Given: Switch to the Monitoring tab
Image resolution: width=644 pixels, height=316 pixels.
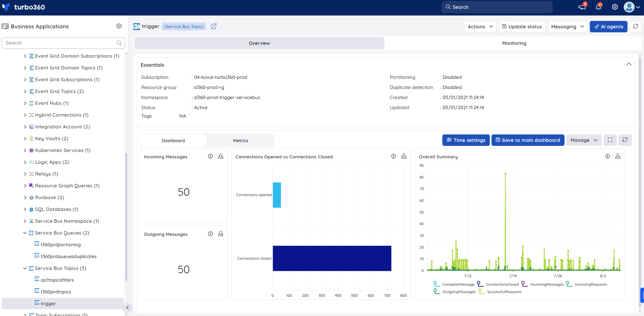Looking at the screenshot, I should [x=514, y=43].
